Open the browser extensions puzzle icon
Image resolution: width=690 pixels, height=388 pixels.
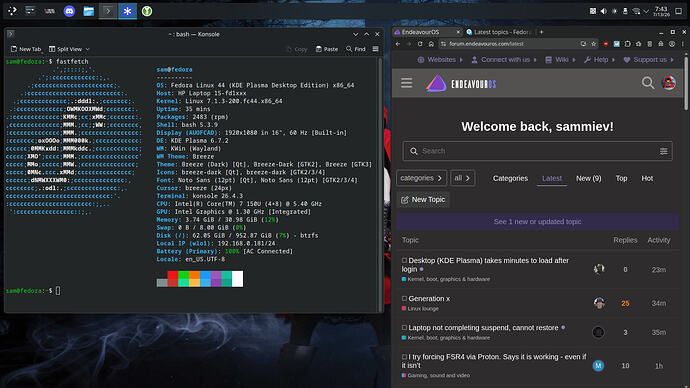point(628,44)
